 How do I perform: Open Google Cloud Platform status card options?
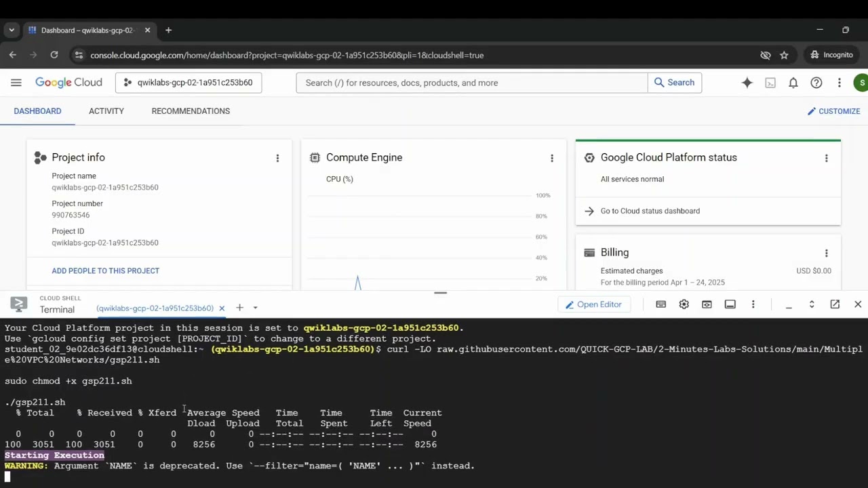coord(826,158)
